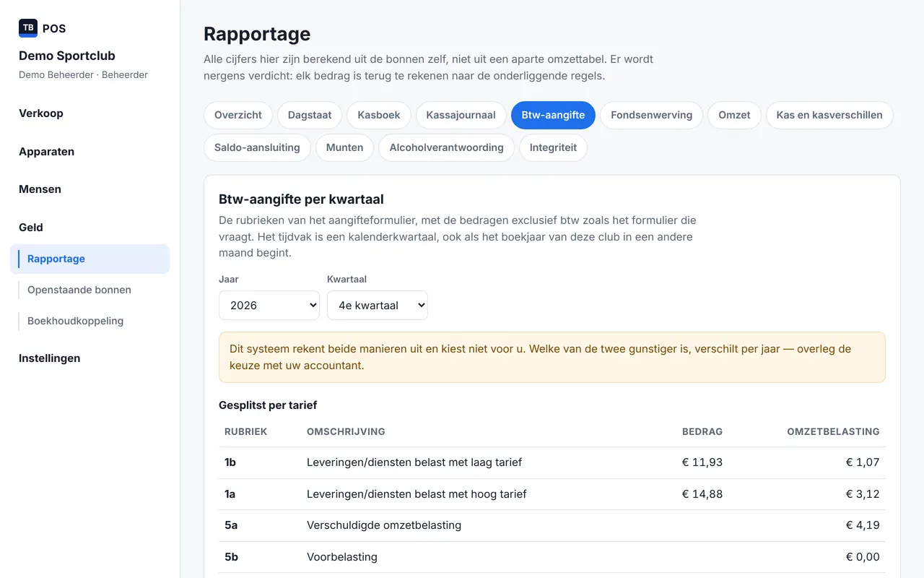
Task: Select Rapportage in the sidebar
Action: coord(90,259)
